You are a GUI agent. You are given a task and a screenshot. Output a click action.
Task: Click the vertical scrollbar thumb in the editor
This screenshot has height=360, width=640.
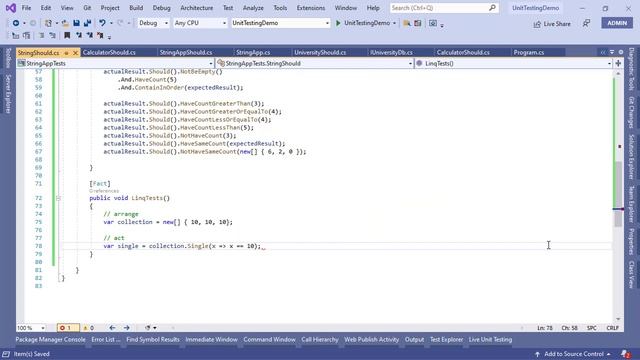pos(618,194)
